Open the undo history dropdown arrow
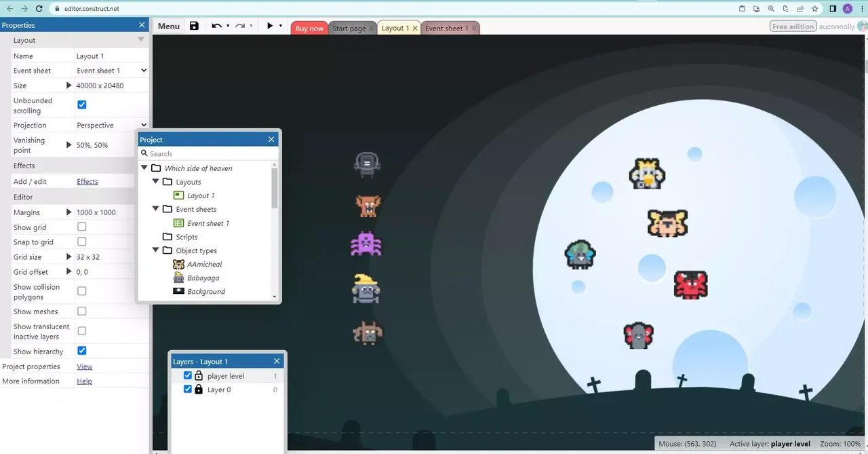Image resolution: width=868 pixels, height=454 pixels. point(228,26)
